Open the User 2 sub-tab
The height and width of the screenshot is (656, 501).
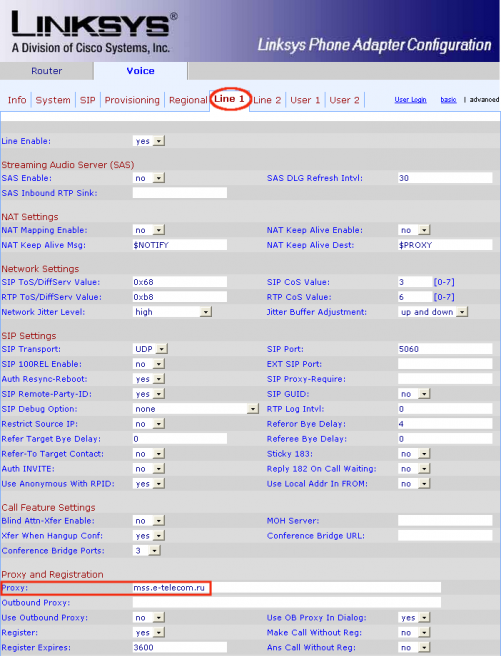tap(344, 100)
